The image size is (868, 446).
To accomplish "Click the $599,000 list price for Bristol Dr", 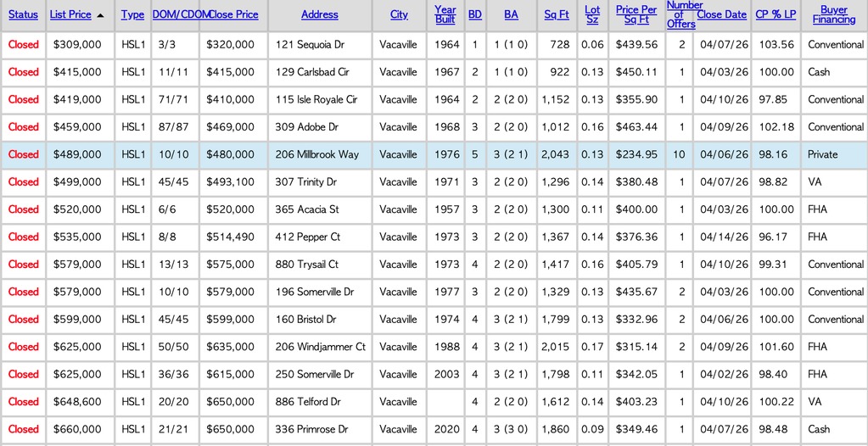I will coord(76,320).
